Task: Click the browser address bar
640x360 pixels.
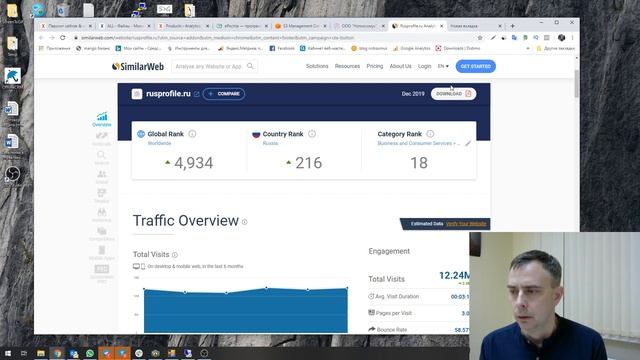Action: pos(273,38)
